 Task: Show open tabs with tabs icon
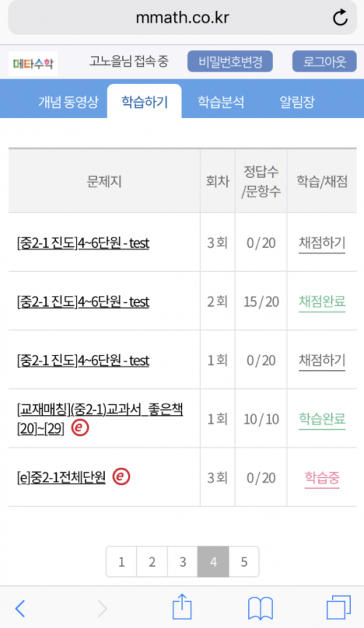coord(339,608)
